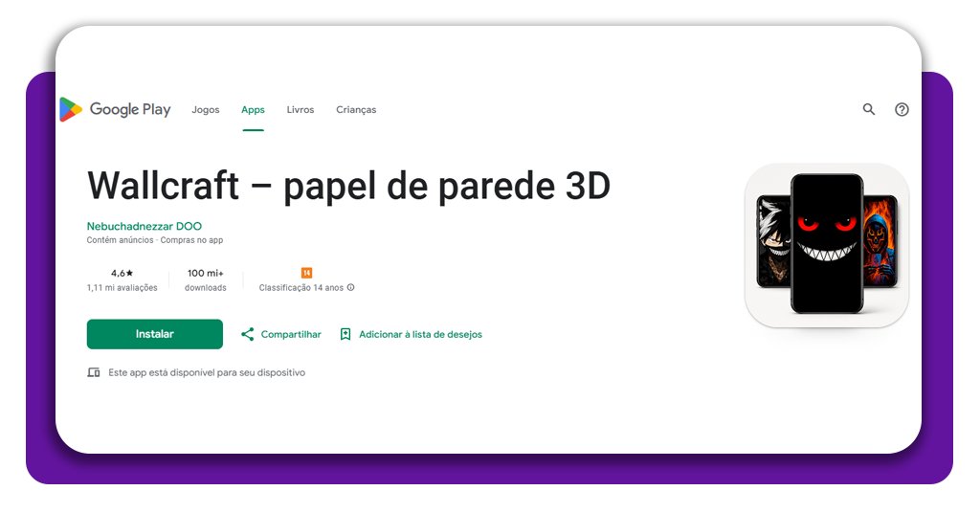Click the 4,6 star rating
This screenshot has width=980, height=513.
(x=122, y=273)
